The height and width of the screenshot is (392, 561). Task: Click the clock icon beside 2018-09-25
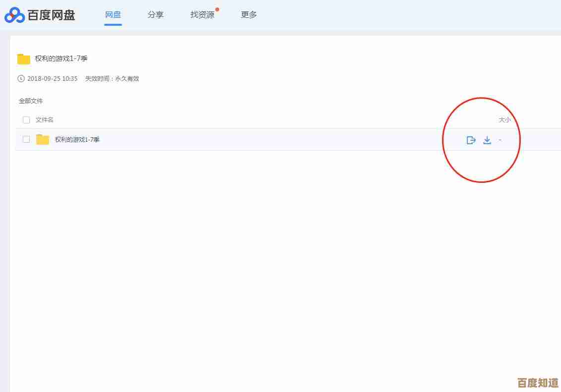point(21,78)
